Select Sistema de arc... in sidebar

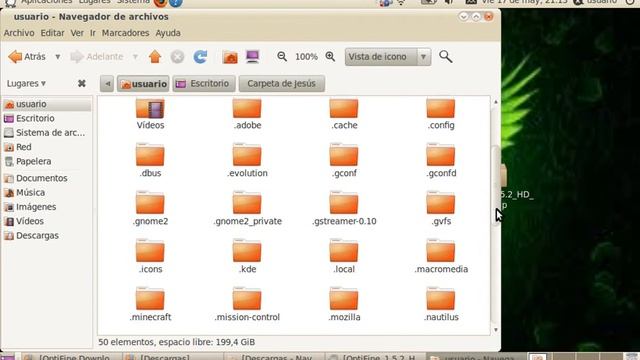(x=47, y=133)
